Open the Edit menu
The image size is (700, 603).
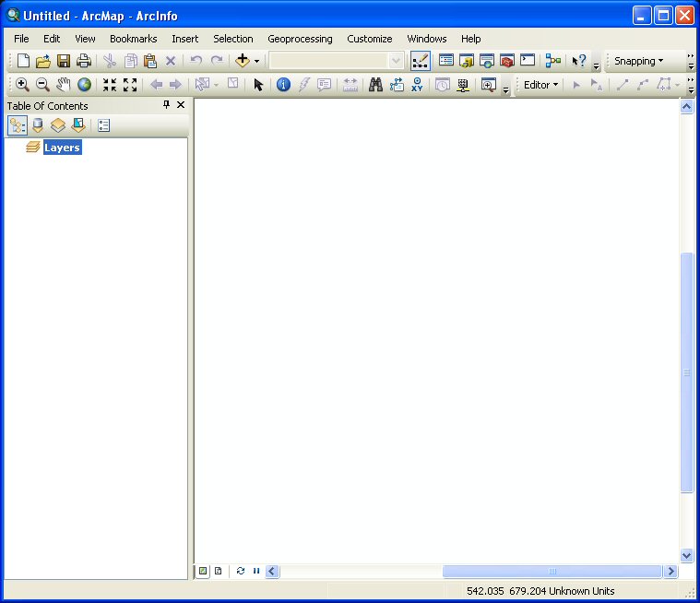pos(52,39)
